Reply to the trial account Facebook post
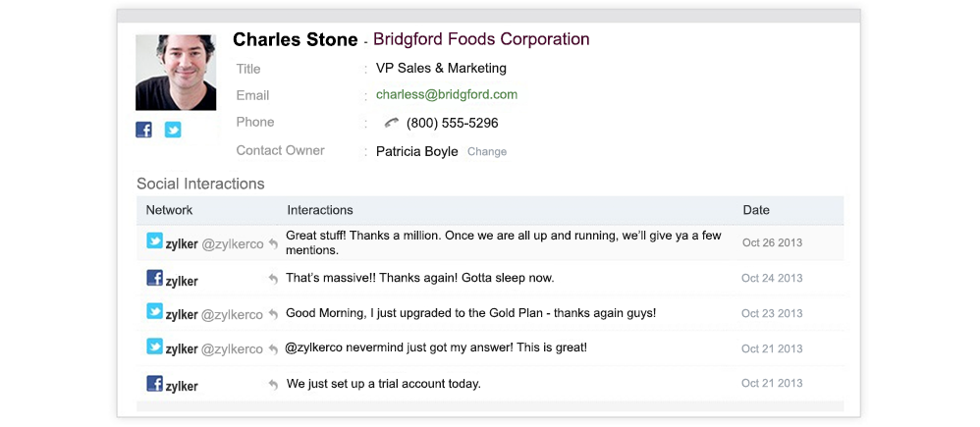The width and height of the screenshot is (980, 427). click(273, 385)
